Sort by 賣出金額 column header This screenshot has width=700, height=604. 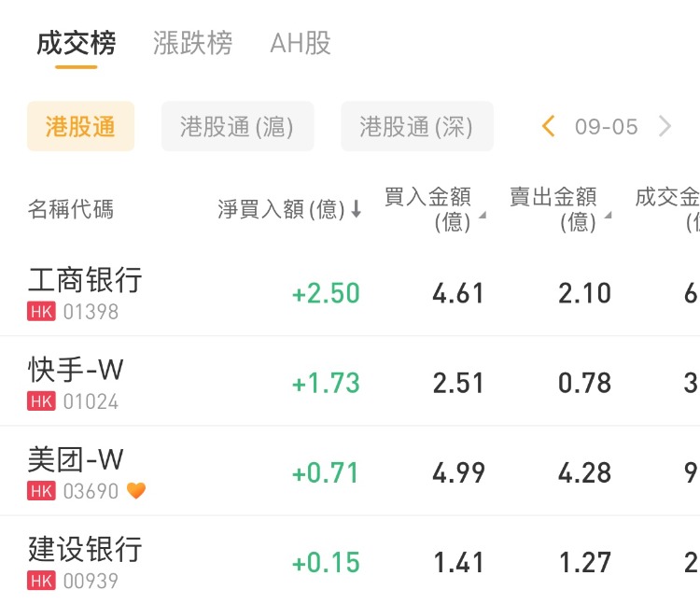pyautogui.click(x=560, y=209)
